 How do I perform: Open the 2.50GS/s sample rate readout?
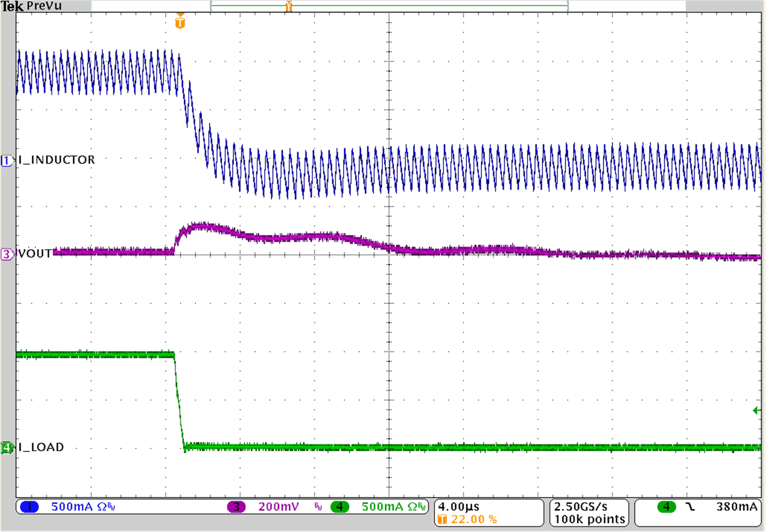581,507
